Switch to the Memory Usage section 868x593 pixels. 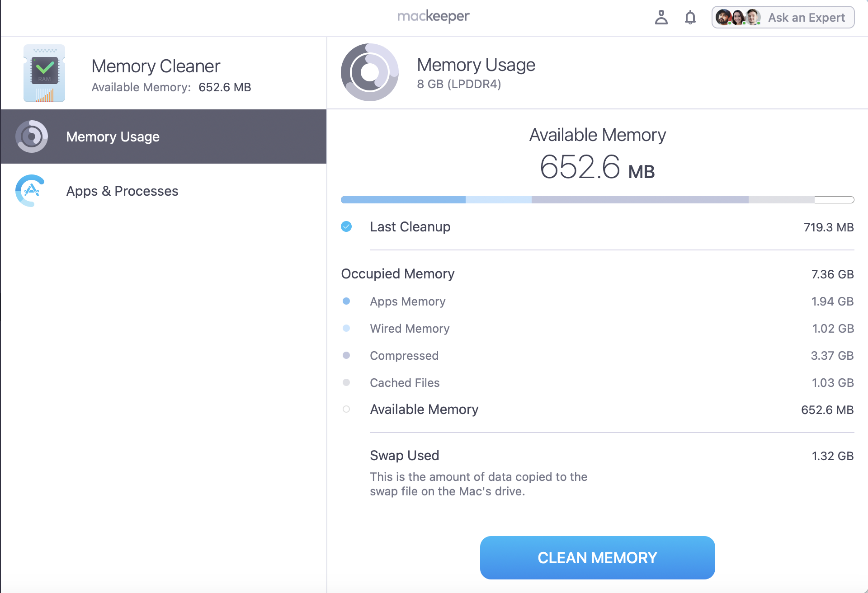113,136
